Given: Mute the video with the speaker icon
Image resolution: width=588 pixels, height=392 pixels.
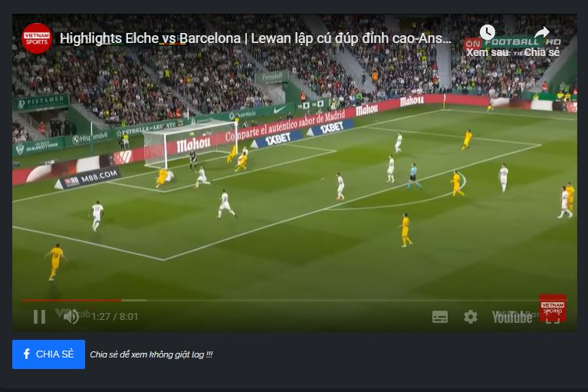Looking at the screenshot, I should tap(71, 317).
